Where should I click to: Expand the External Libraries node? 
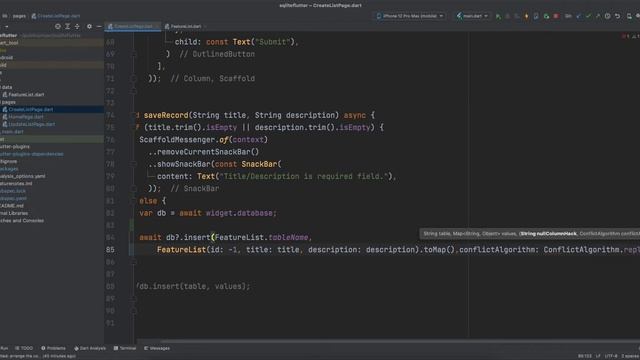(14, 213)
